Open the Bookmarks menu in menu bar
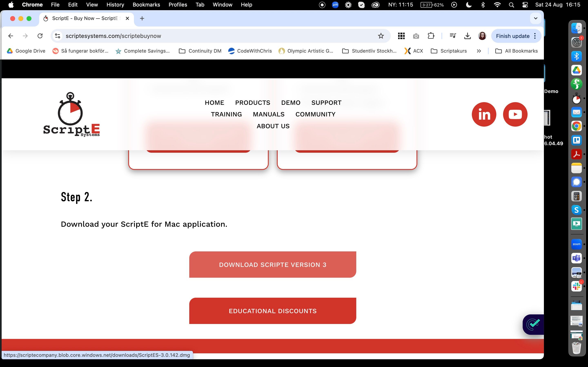The width and height of the screenshot is (588, 367). click(x=146, y=5)
